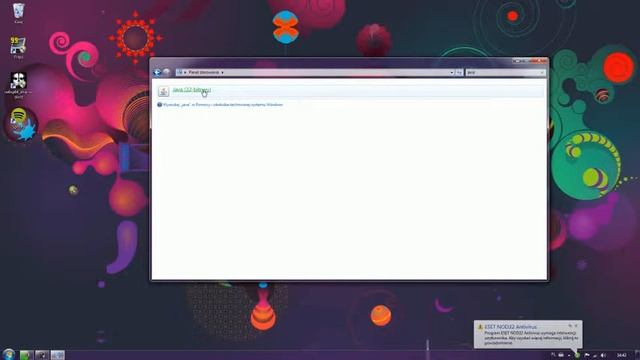Click the Show desktop strip on the taskbar
This screenshot has width=640, height=360.
(637, 355)
